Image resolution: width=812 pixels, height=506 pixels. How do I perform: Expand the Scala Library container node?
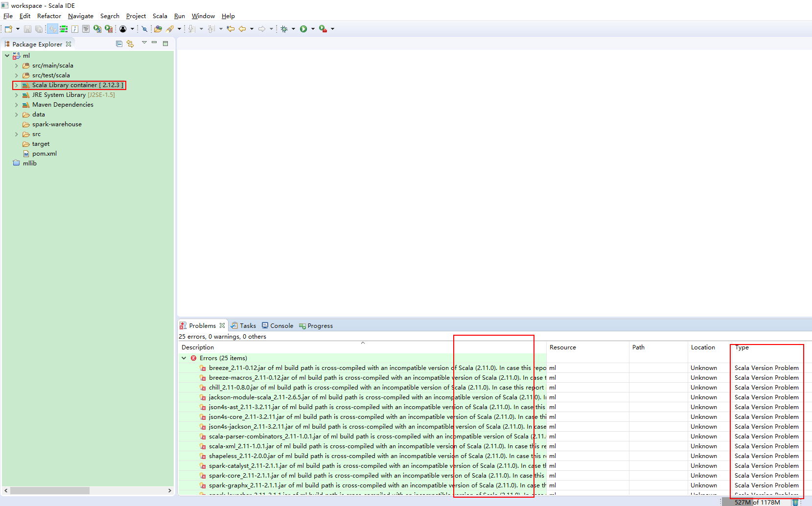point(16,85)
